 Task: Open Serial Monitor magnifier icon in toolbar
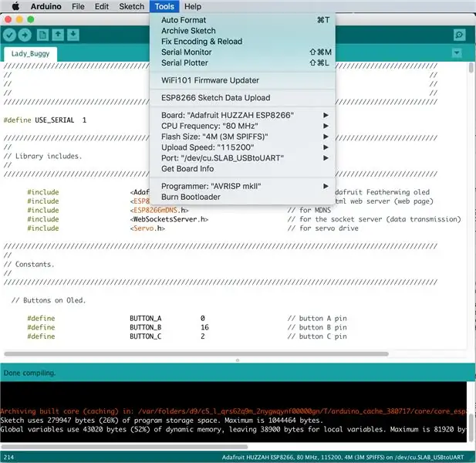(x=459, y=35)
